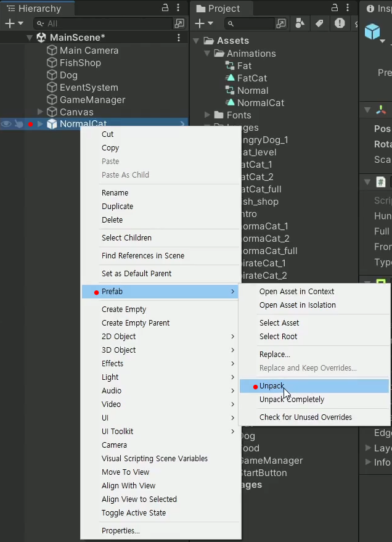
Task: Expand the 3D Object submenu
Action: point(161,350)
